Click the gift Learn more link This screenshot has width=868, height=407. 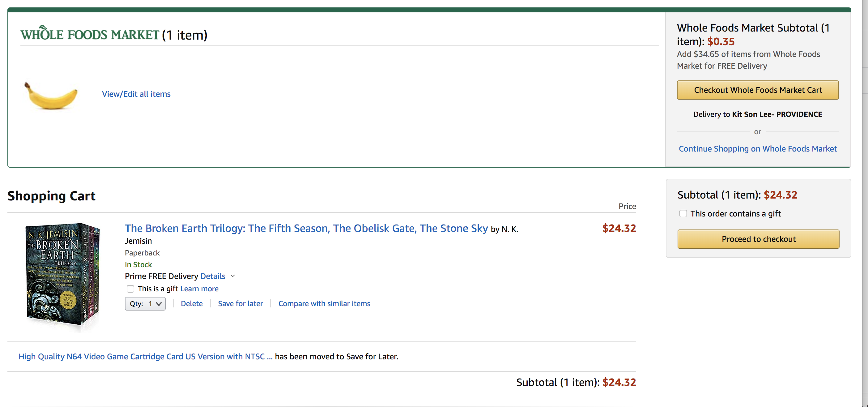[199, 289]
